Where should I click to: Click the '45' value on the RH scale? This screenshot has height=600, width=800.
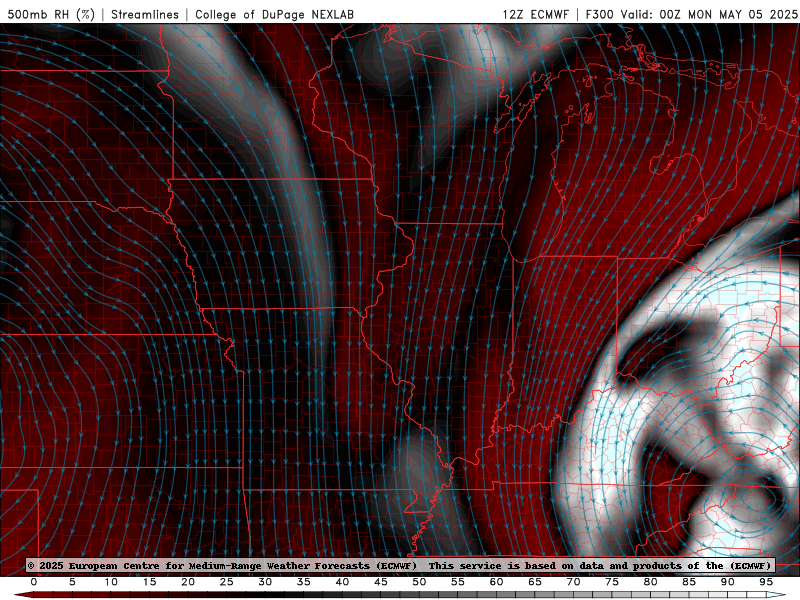click(381, 582)
